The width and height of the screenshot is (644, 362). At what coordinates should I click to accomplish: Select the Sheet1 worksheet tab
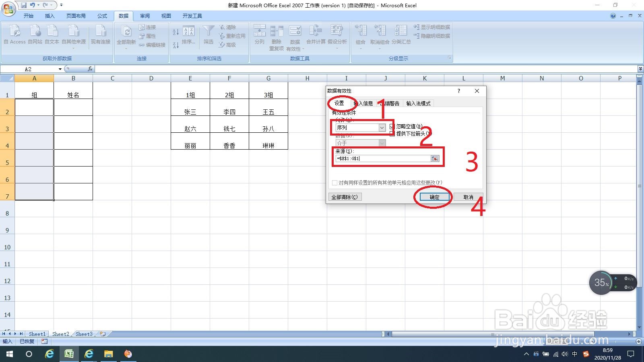[x=37, y=334]
